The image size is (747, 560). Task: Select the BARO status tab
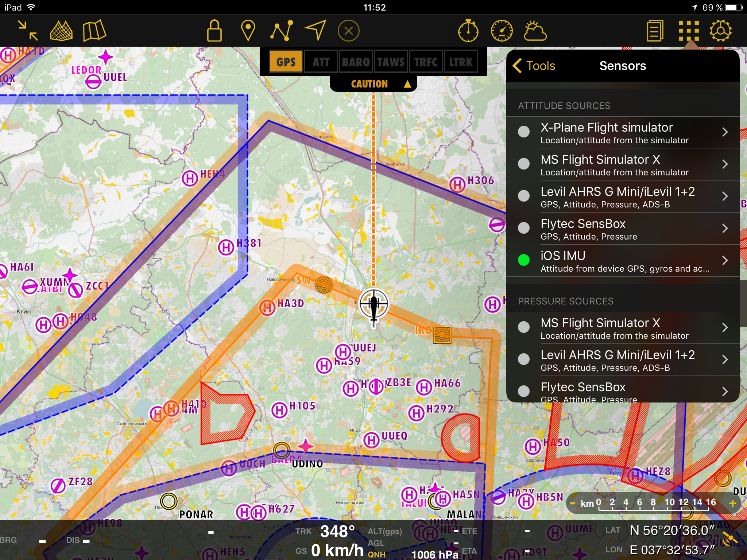pyautogui.click(x=356, y=62)
